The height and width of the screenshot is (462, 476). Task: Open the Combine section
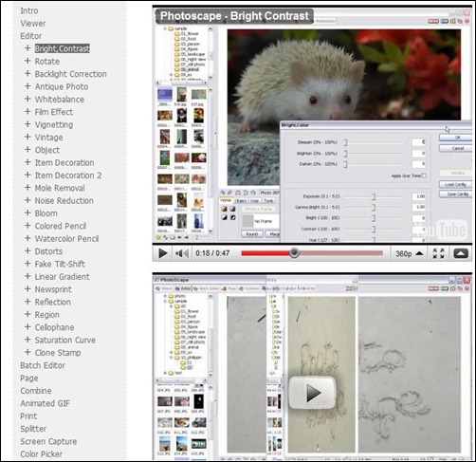tap(36, 391)
